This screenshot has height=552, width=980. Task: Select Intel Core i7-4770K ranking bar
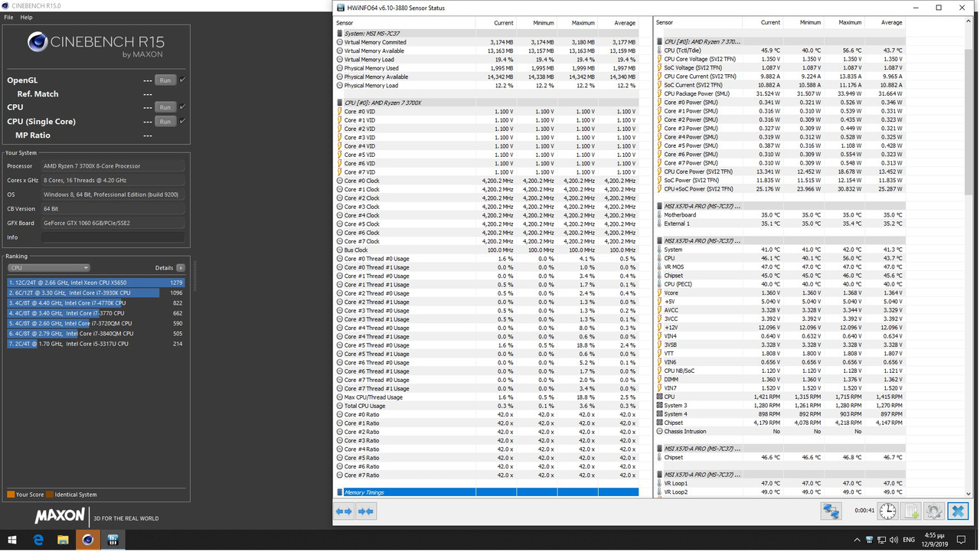(96, 303)
